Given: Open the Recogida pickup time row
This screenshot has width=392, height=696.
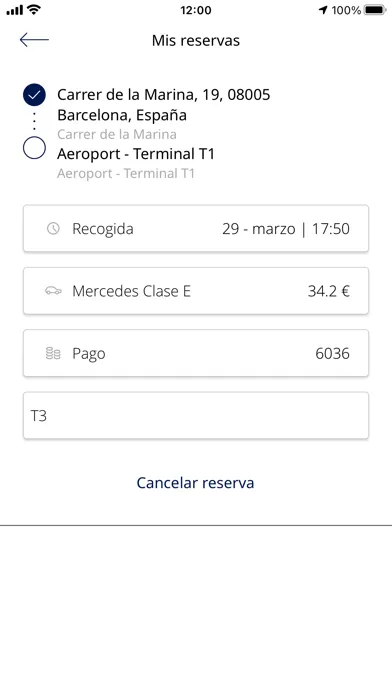Looking at the screenshot, I should pyautogui.click(x=196, y=229).
